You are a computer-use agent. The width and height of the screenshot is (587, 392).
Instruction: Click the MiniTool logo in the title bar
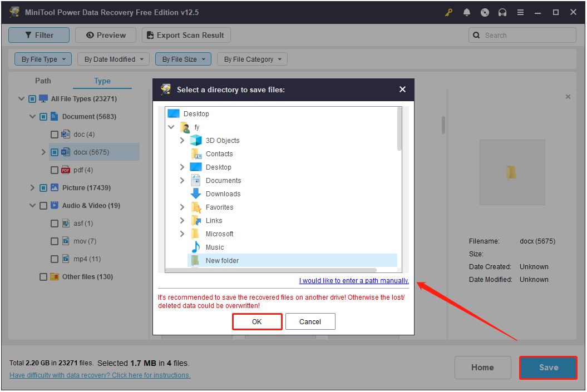[14, 12]
